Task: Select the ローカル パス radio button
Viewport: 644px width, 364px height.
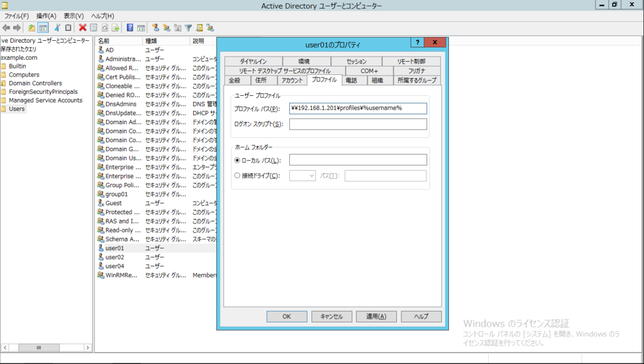Action: 237,161
